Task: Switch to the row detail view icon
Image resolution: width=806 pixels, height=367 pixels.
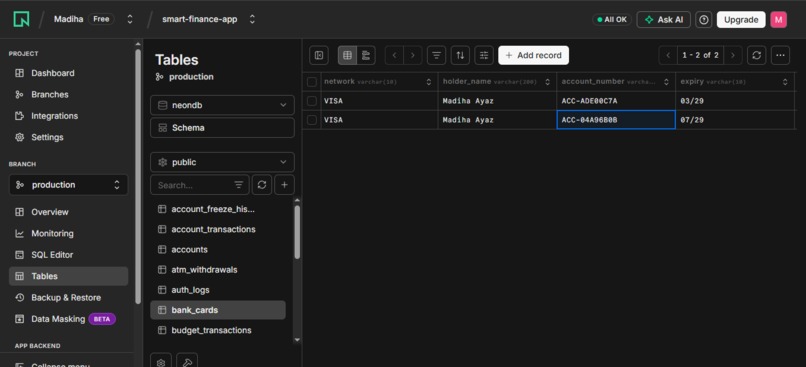Action: (366, 56)
